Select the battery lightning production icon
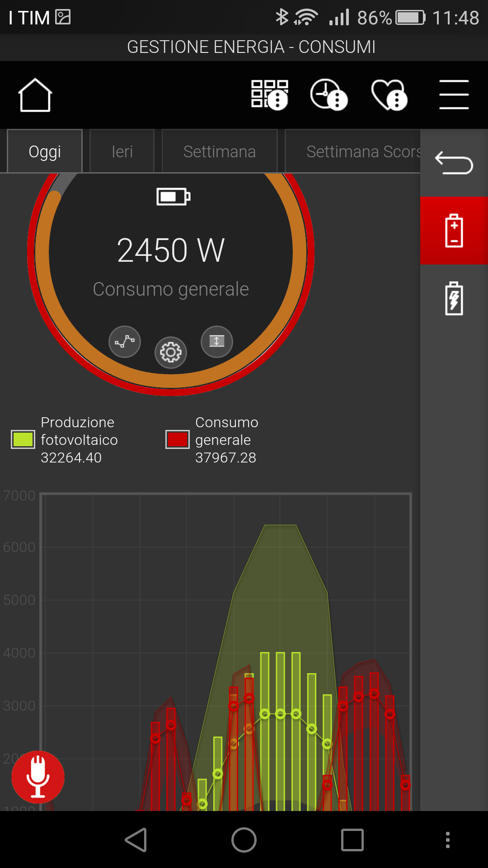 pyautogui.click(x=454, y=298)
